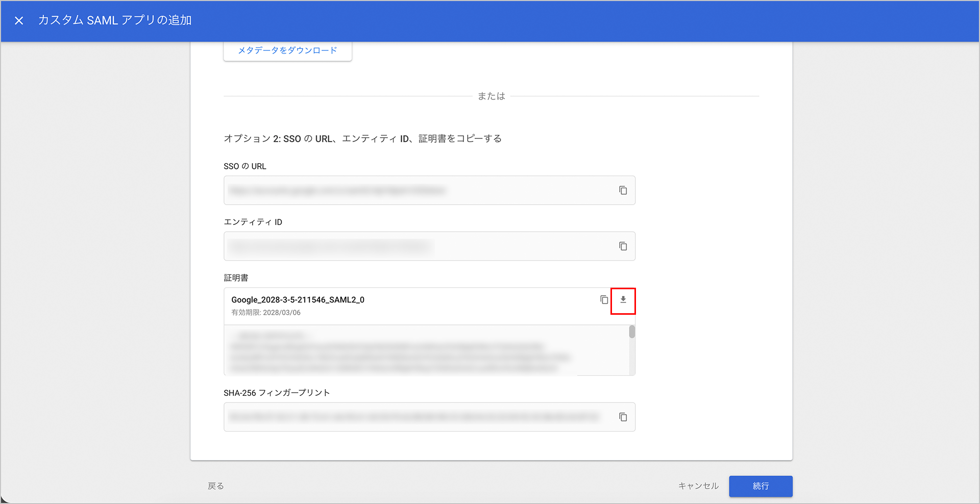Screen dimensions: 980x504
Task: Click inside the SSO の URL field
Action: [x=419, y=190]
